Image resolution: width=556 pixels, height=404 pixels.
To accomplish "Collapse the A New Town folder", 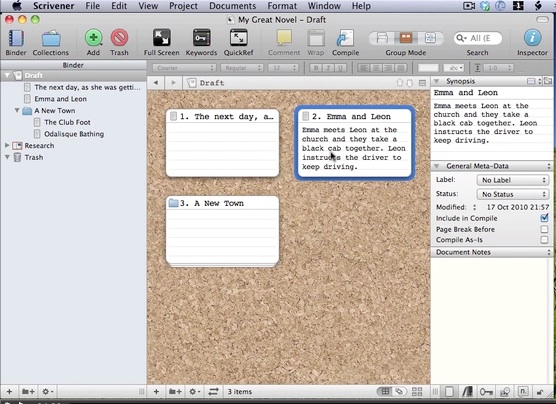I will pyautogui.click(x=17, y=110).
